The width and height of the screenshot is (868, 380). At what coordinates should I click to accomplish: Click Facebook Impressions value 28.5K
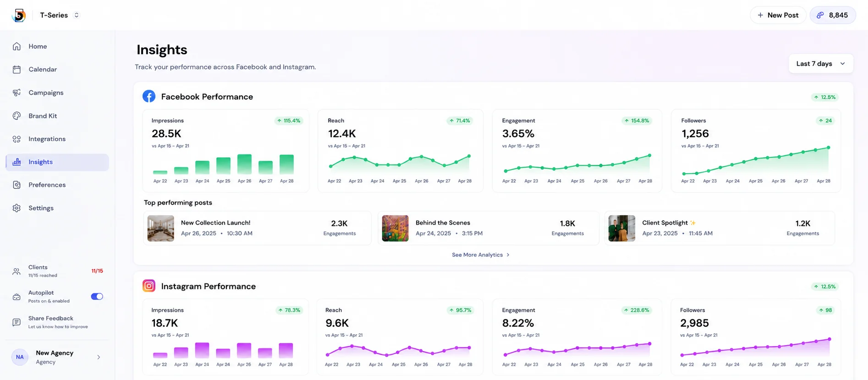(x=166, y=134)
